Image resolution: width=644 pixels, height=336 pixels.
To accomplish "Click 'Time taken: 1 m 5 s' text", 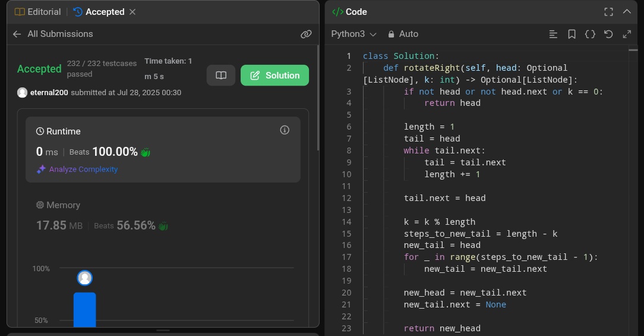I will (x=168, y=68).
